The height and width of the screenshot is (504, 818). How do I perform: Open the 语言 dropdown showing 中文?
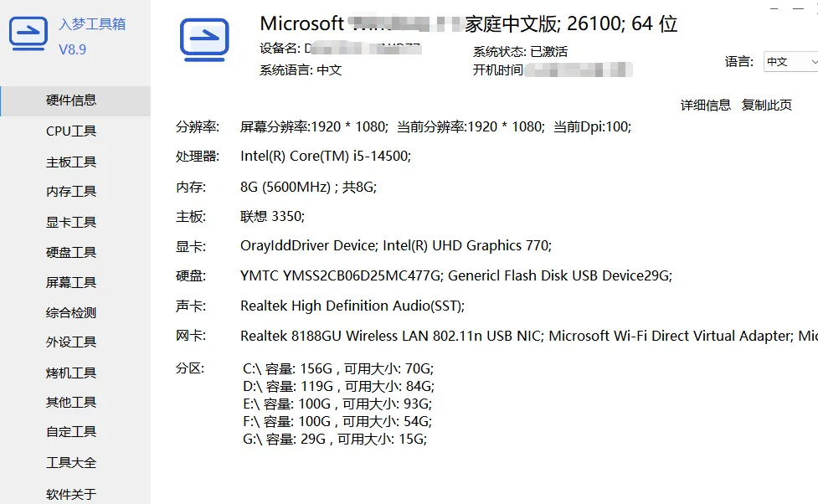(x=790, y=62)
